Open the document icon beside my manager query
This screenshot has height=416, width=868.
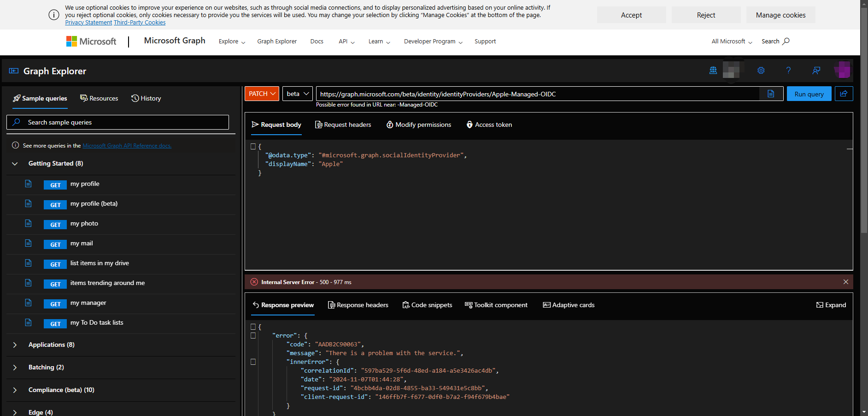pyautogui.click(x=28, y=303)
